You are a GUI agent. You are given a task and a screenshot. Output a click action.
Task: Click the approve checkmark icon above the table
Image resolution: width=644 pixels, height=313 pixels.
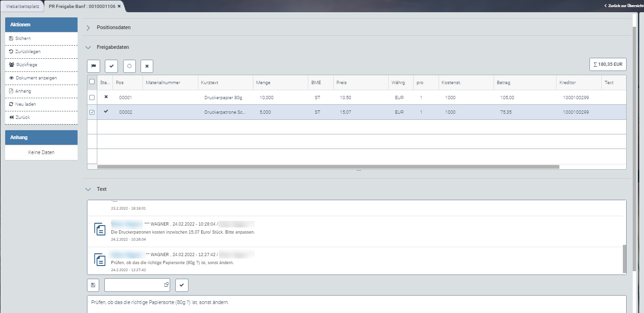111,66
